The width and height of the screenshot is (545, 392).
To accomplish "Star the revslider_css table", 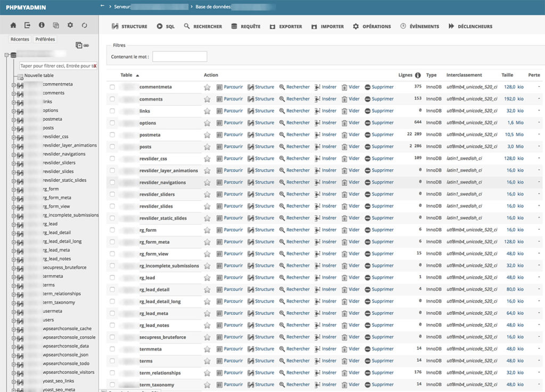I will (x=207, y=159).
